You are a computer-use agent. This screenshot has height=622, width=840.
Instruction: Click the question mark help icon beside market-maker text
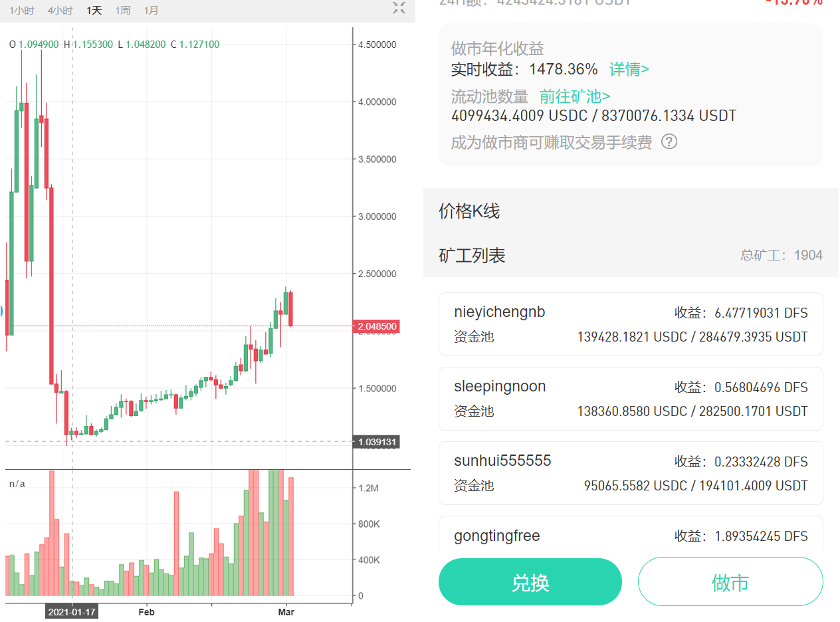click(x=669, y=142)
